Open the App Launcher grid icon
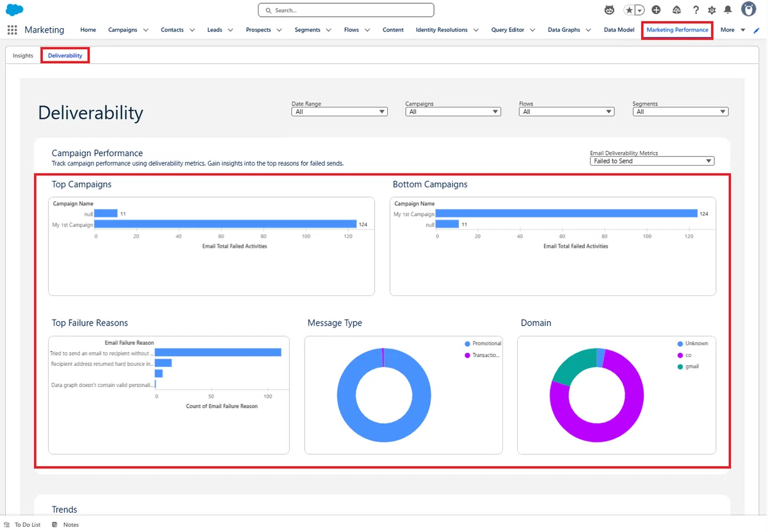The image size is (768, 532). click(x=12, y=30)
